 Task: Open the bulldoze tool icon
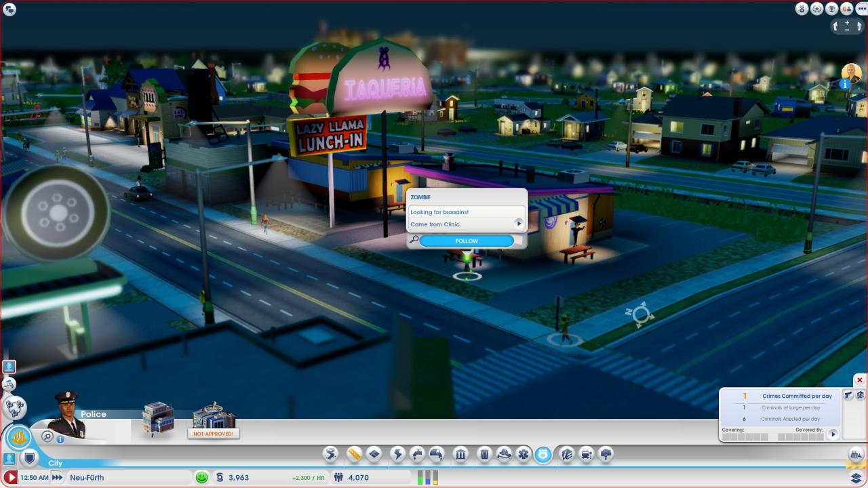pos(856,454)
